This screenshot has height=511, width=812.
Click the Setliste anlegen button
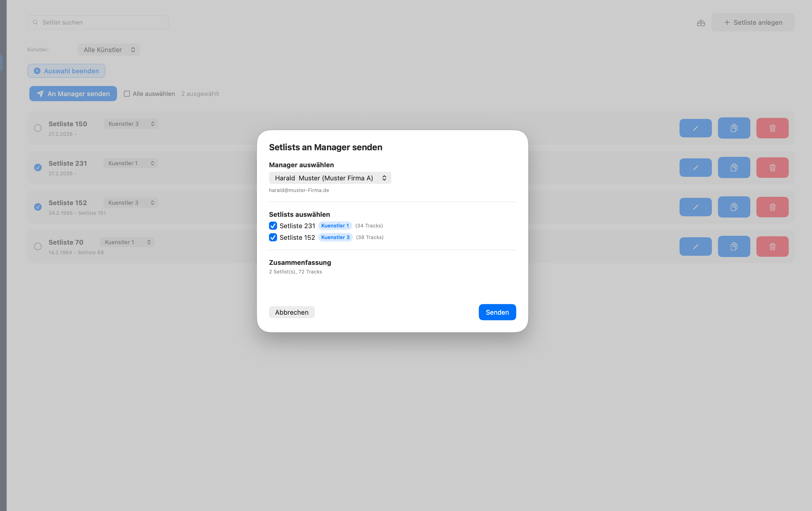[x=753, y=23]
